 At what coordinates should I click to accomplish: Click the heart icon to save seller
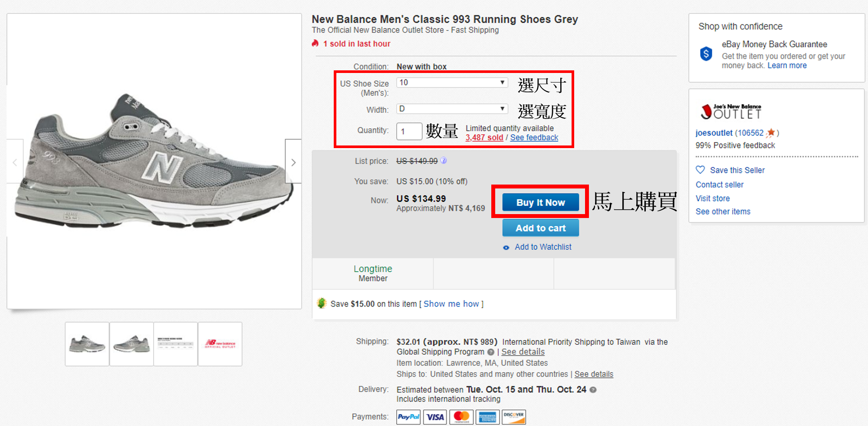tap(700, 170)
